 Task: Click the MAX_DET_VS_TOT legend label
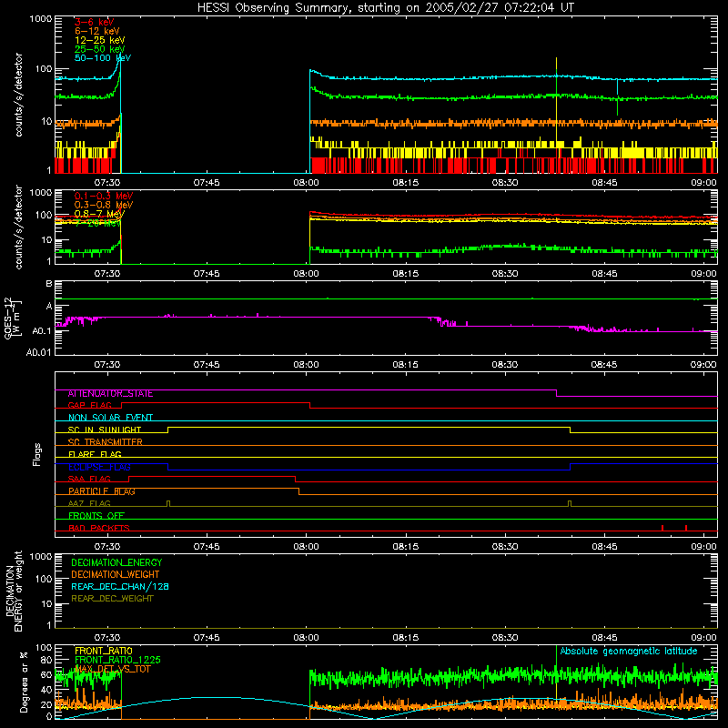click(x=112, y=669)
